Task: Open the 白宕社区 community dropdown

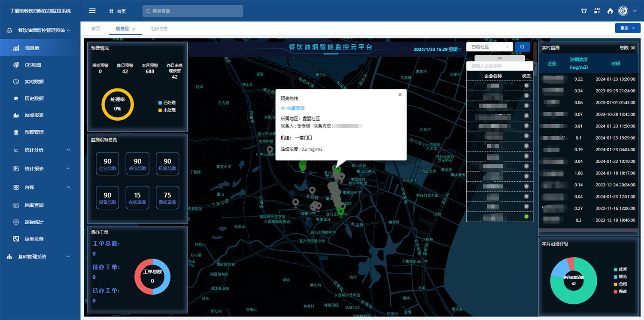Action: pos(489,47)
